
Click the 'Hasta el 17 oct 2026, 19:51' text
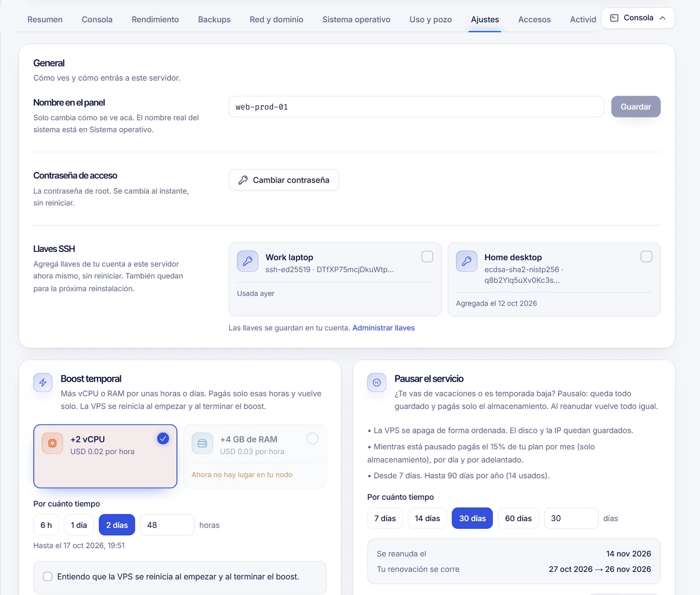[x=79, y=546]
